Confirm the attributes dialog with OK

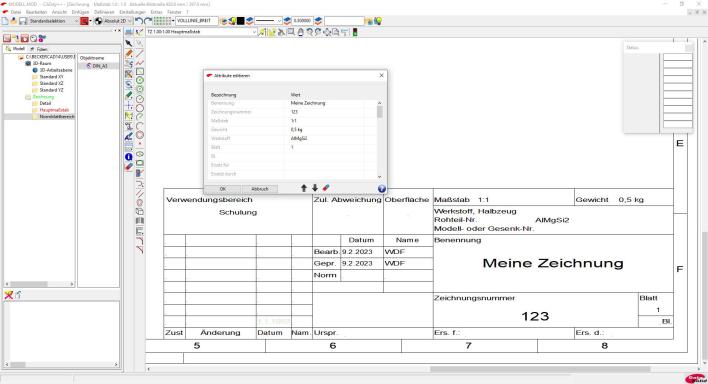[x=223, y=189]
